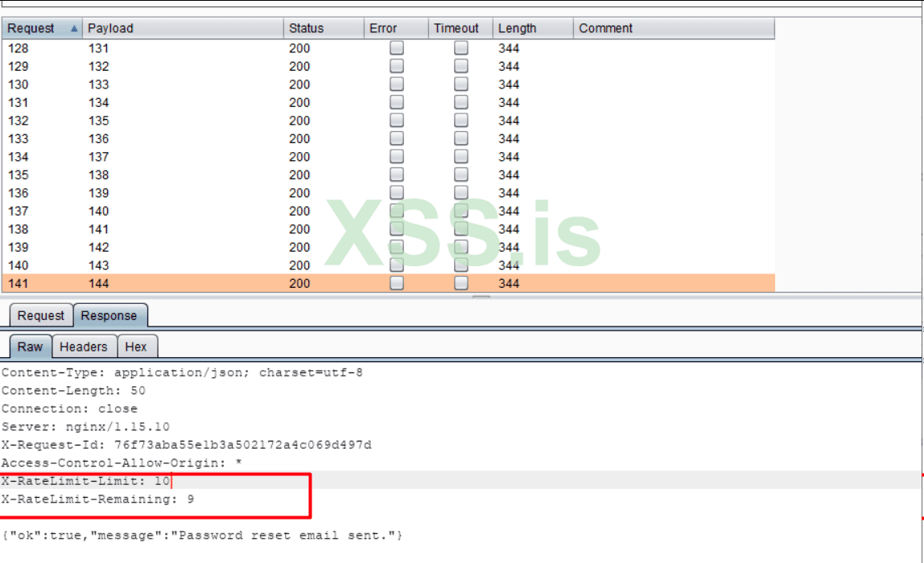Sort by the Payload column header
Viewport: 924px width, 563px height.
[x=183, y=28]
